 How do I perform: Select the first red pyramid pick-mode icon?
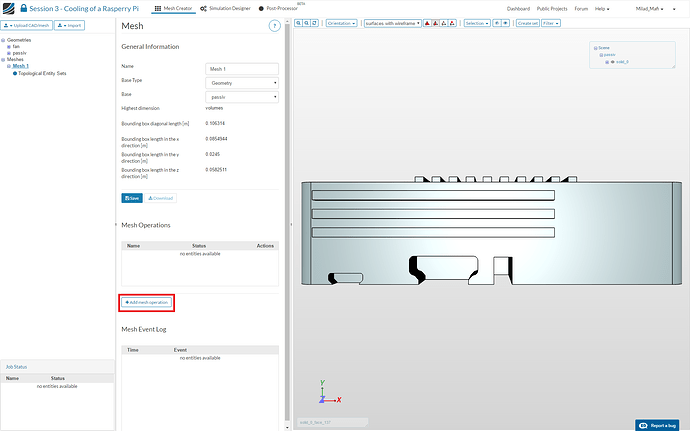pyautogui.click(x=427, y=23)
